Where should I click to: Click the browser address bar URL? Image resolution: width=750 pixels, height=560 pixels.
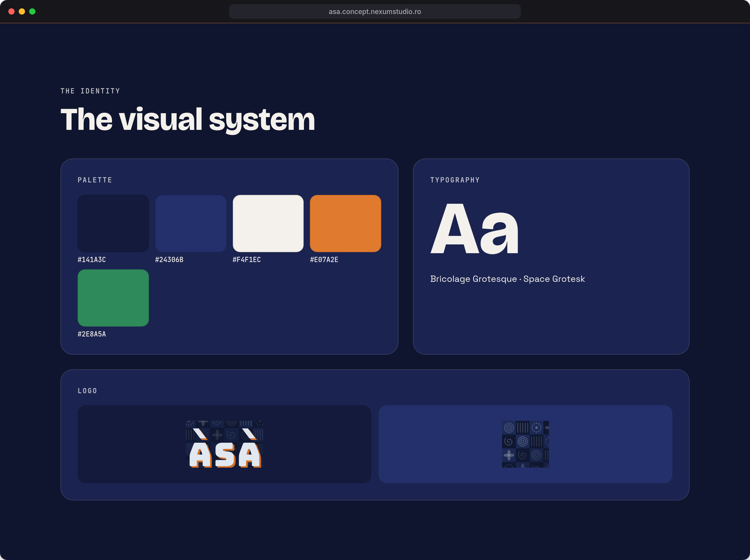point(375,11)
